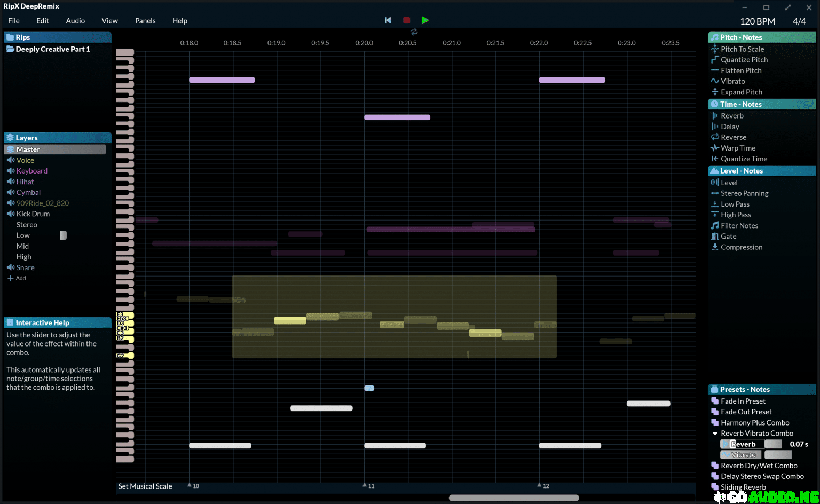Mute the Voice layer speaker icon

(x=10, y=160)
